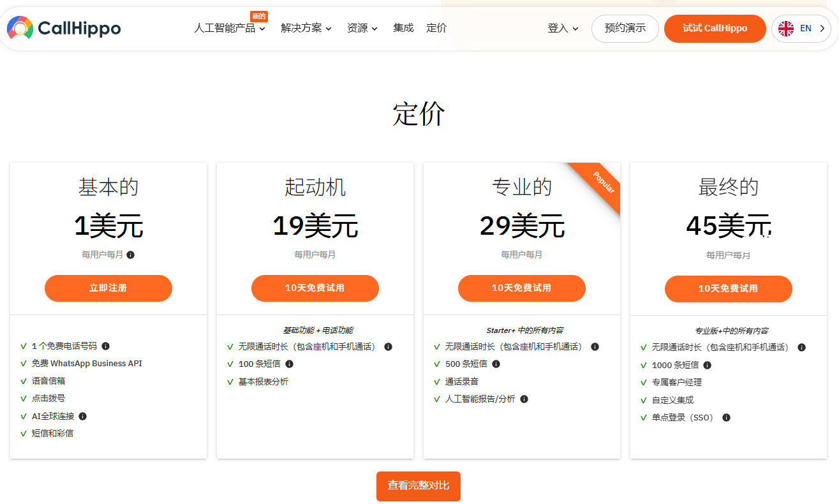Click 立即注册 on the basic plan
Screen dimensions: 839x504
coord(108,288)
